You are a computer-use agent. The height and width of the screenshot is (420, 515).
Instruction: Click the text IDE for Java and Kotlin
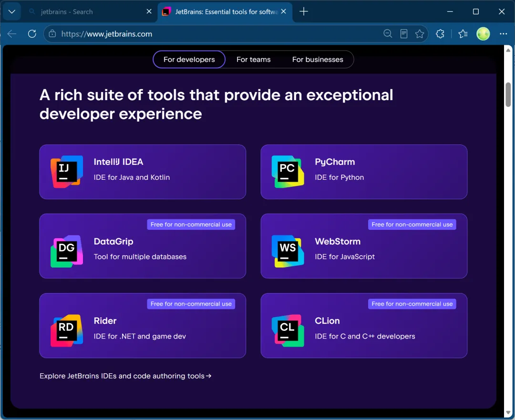pyautogui.click(x=132, y=177)
